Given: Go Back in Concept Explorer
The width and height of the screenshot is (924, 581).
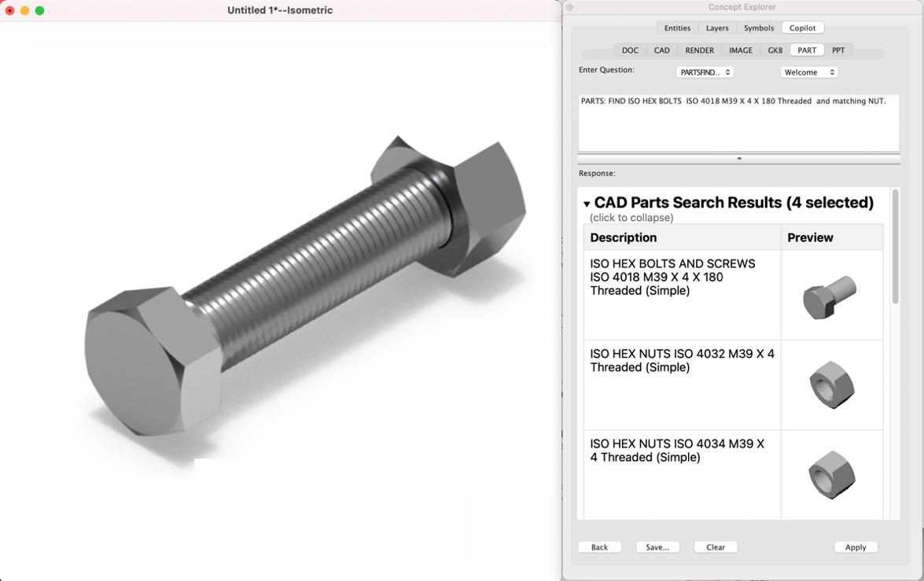Looking at the screenshot, I should (x=599, y=547).
